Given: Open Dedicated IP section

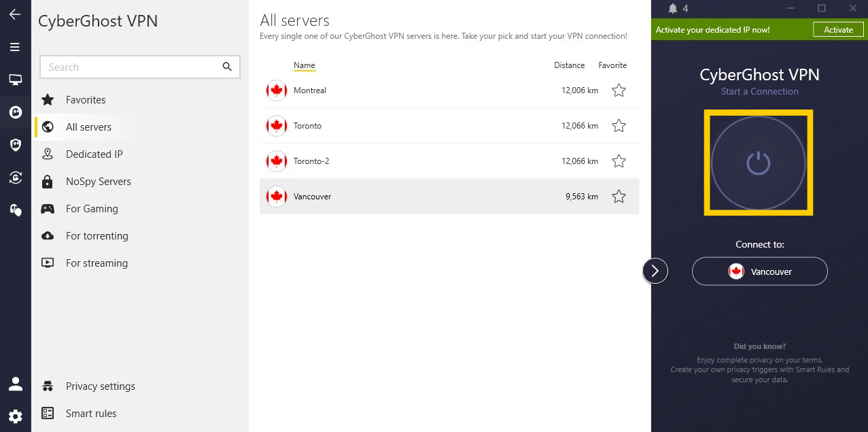Looking at the screenshot, I should coord(94,154).
